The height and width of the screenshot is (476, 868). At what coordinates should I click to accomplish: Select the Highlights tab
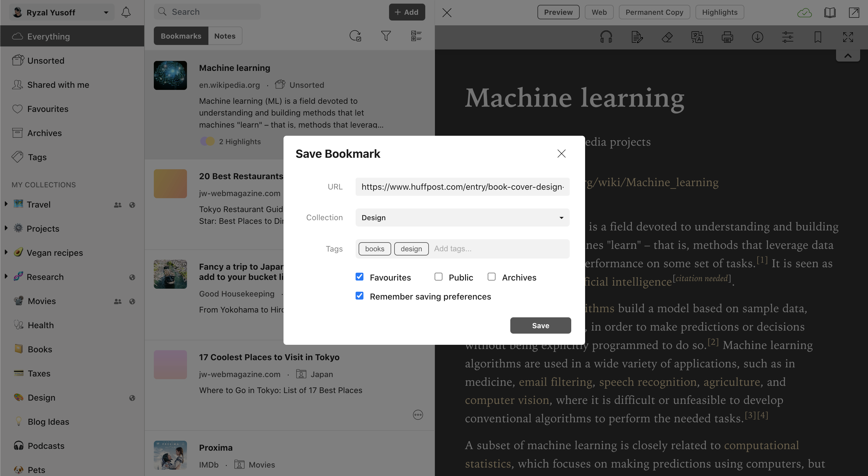click(x=719, y=12)
